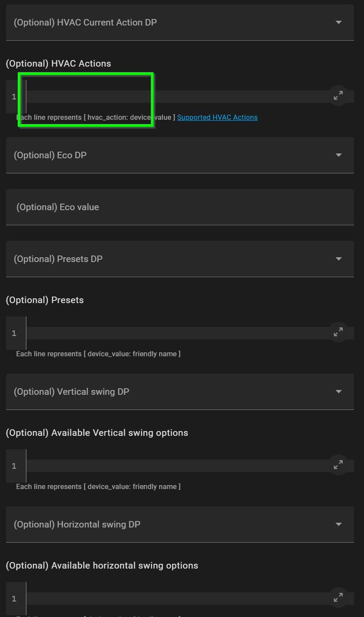Expand the HVAC Actions editor to fullscreen
This screenshot has height=617, width=364.
pyautogui.click(x=338, y=96)
